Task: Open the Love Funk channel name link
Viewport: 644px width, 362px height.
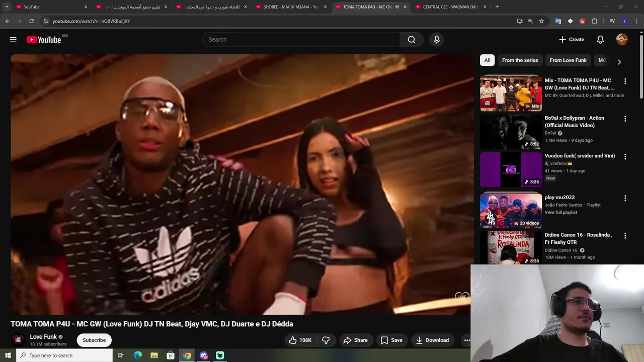Action: pos(43,337)
